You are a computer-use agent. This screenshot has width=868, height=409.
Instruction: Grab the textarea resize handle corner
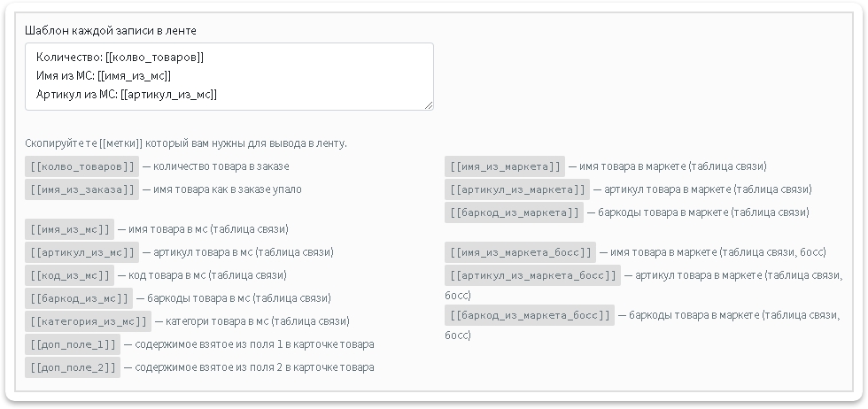click(429, 105)
